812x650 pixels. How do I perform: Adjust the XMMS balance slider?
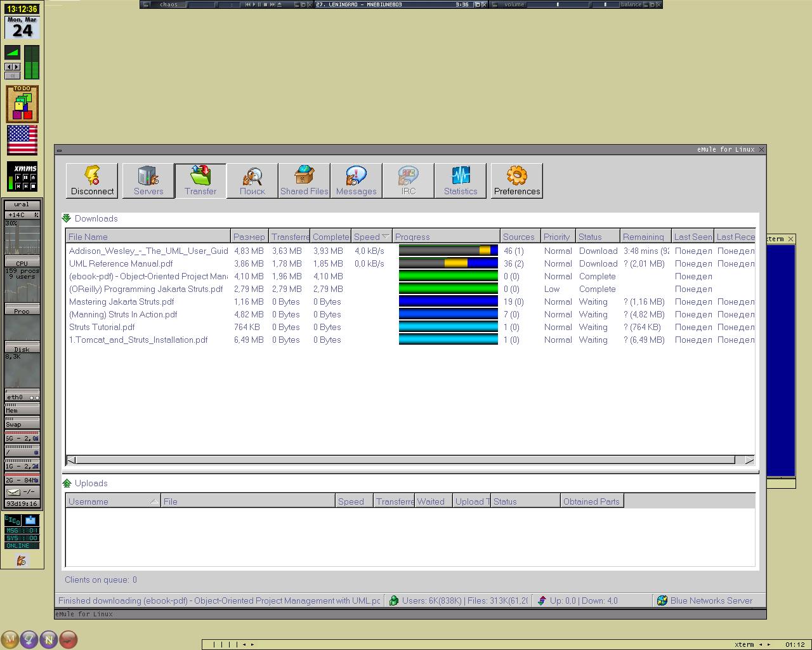(605, 4)
